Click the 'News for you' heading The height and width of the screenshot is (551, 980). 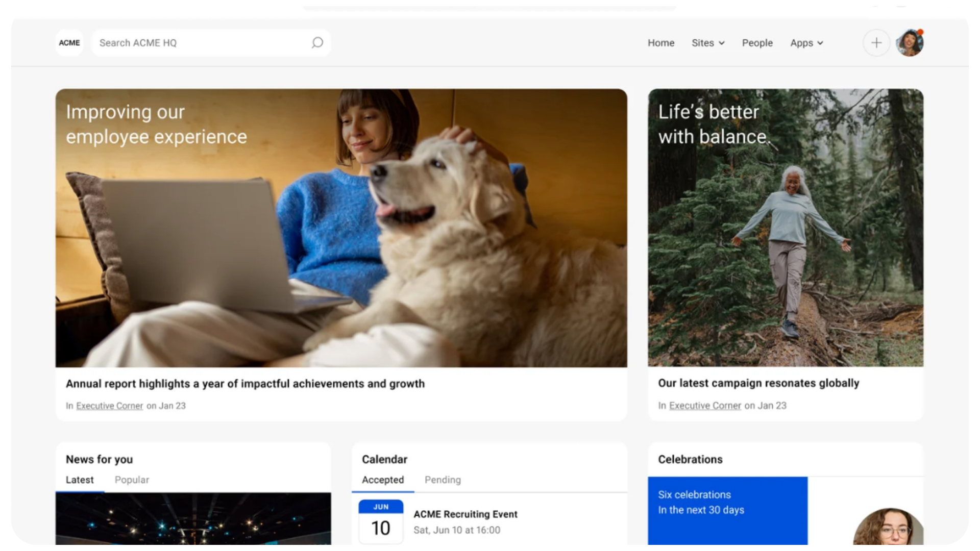[x=99, y=459]
